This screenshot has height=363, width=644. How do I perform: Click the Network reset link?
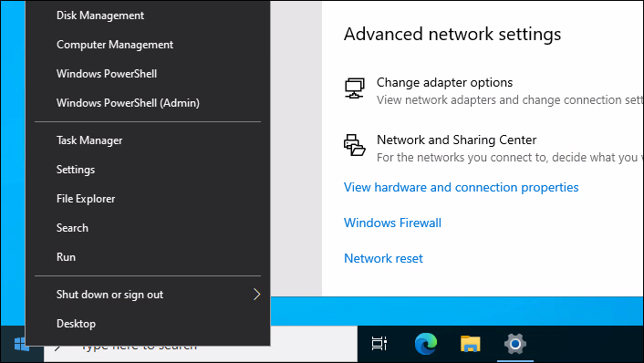pyautogui.click(x=384, y=258)
